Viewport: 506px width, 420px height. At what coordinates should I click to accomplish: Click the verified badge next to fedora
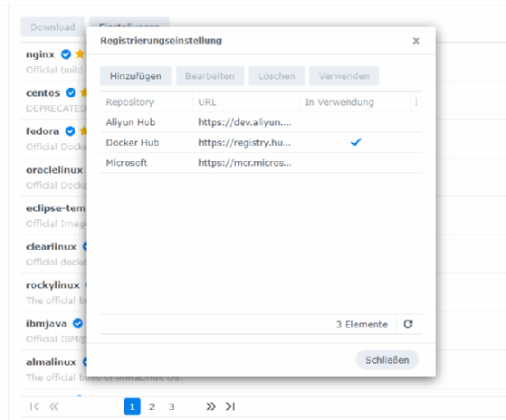click(x=70, y=131)
